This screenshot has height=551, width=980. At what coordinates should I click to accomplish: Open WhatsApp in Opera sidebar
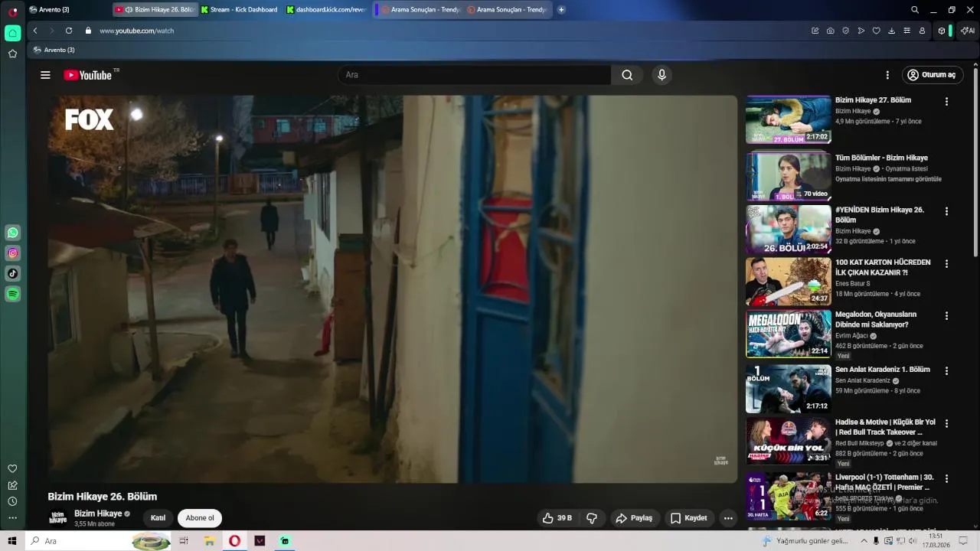12,233
